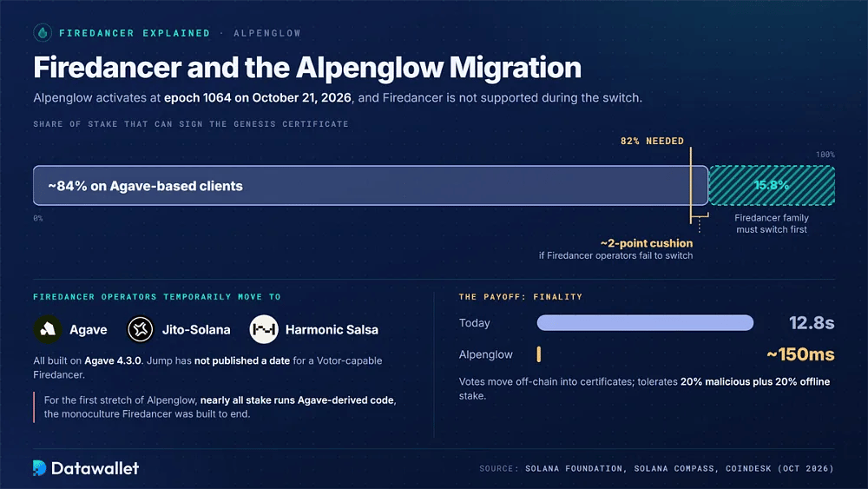Click the '~2-point cushion' label

[x=647, y=243]
